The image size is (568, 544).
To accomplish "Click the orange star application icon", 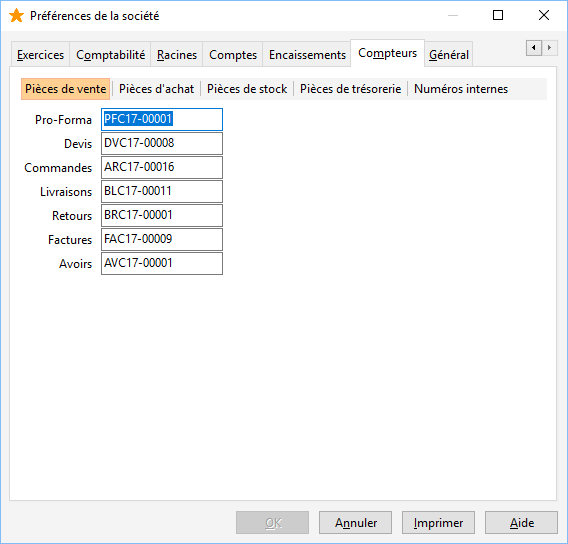I will point(16,16).
